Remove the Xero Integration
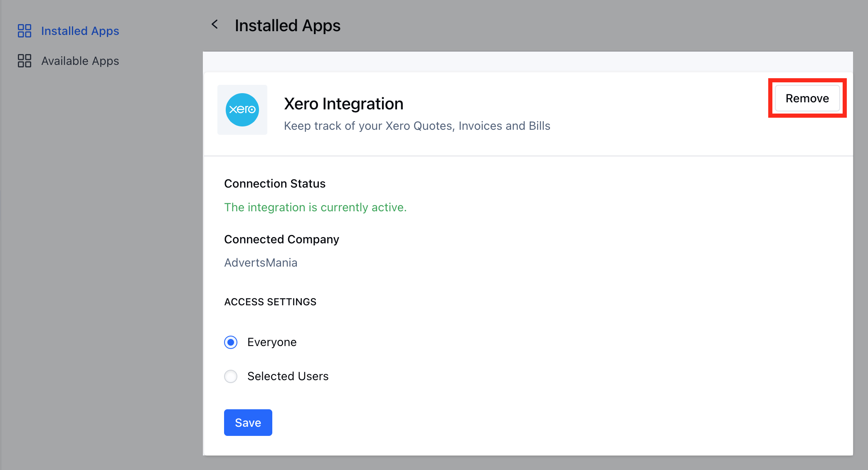 pyautogui.click(x=807, y=98)
